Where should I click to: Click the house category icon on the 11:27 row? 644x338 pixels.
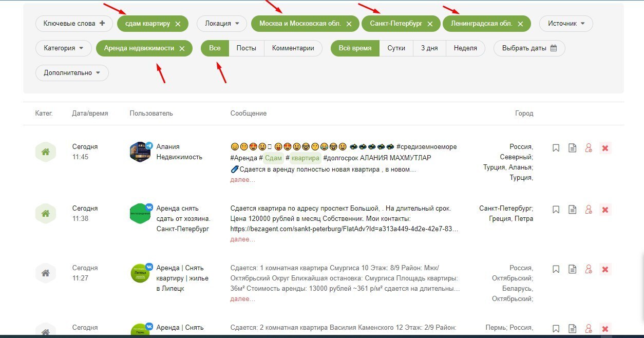point(45,273)
